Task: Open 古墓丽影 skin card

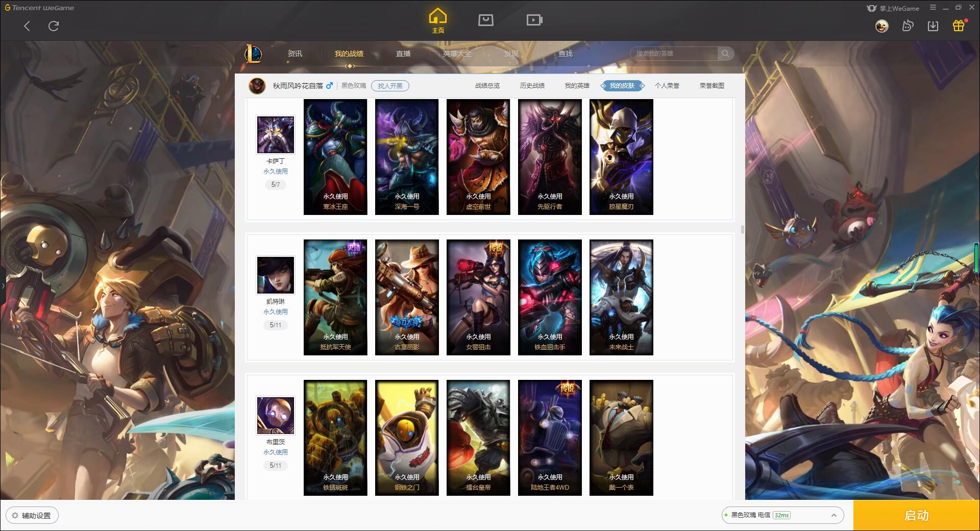Action: click(x=407, y=297)
